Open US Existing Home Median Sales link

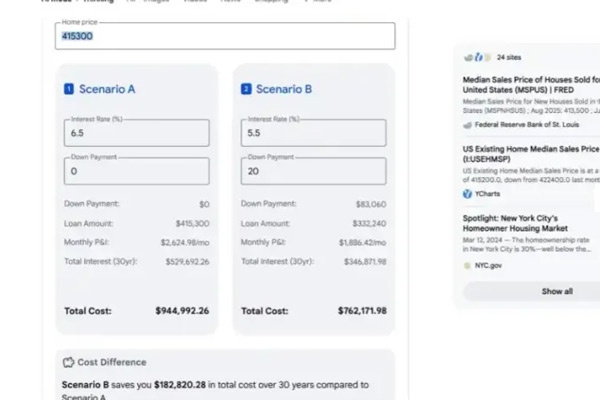tap(530, 153)
